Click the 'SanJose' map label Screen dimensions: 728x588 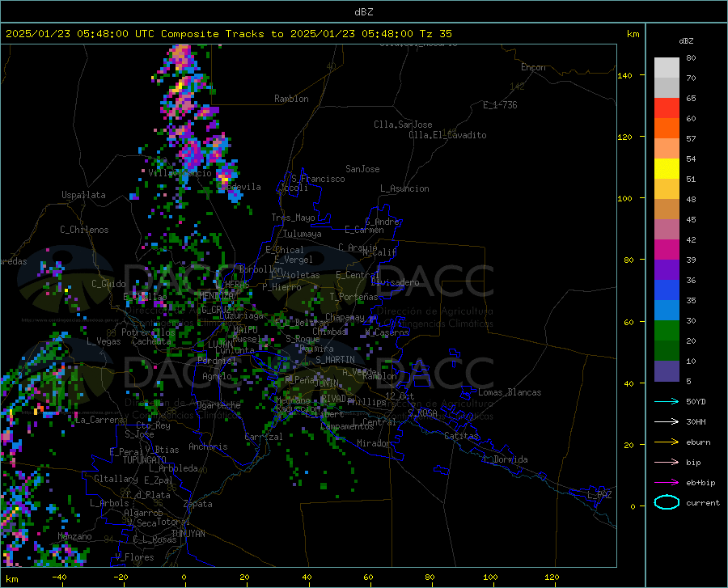point(362,169)
